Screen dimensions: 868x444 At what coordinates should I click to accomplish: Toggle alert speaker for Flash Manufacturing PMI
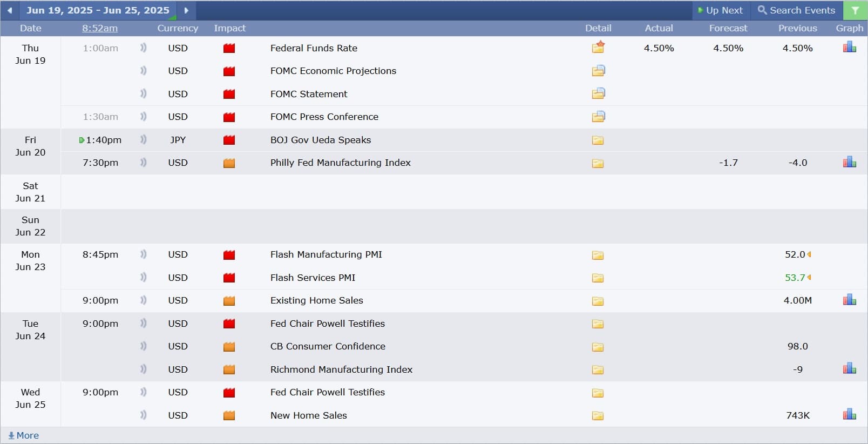(143, 254)
